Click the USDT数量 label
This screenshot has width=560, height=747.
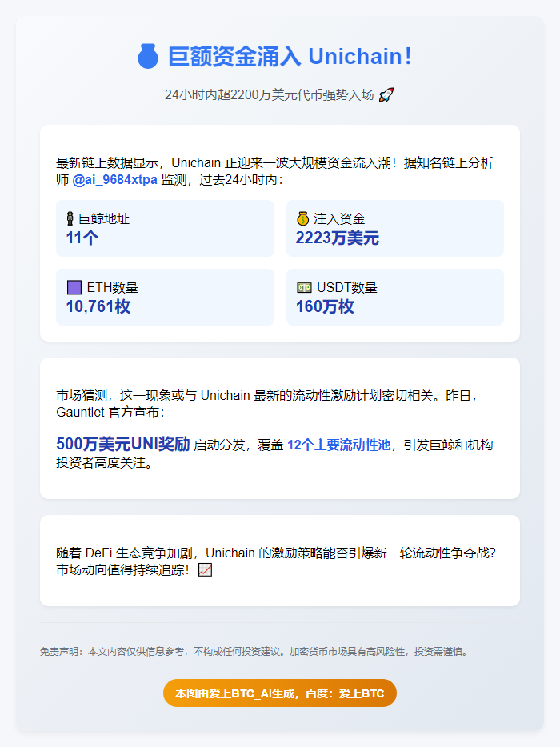point(347,287)
